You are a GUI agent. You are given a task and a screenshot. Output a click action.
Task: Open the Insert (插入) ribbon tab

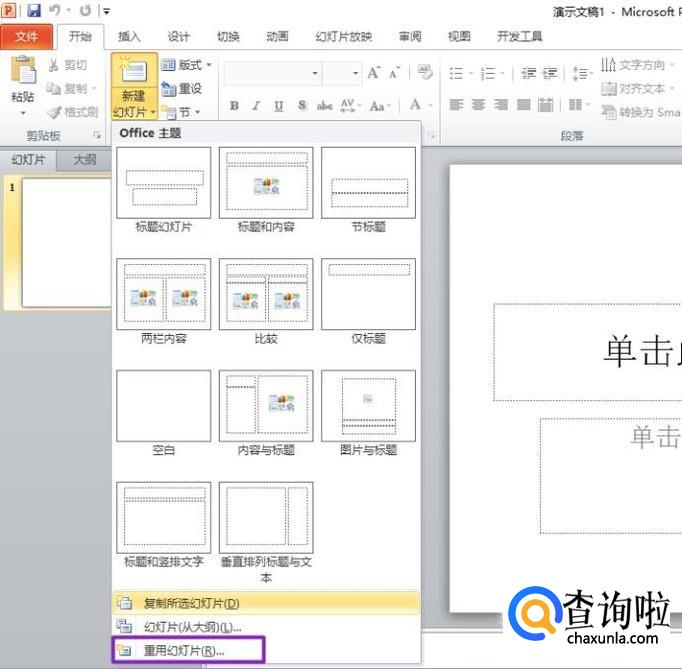point(129,36)
